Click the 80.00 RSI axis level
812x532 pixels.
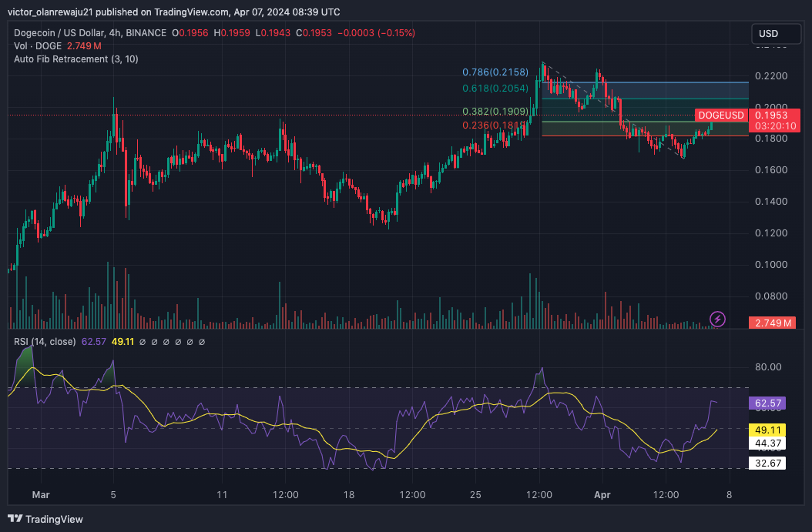[x=768, y=367]
